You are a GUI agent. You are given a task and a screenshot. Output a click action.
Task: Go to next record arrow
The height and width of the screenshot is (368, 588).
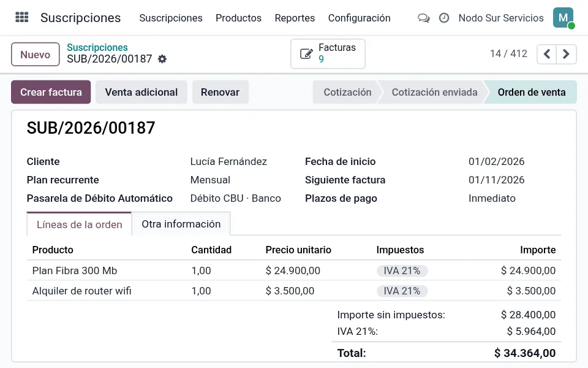566,54
